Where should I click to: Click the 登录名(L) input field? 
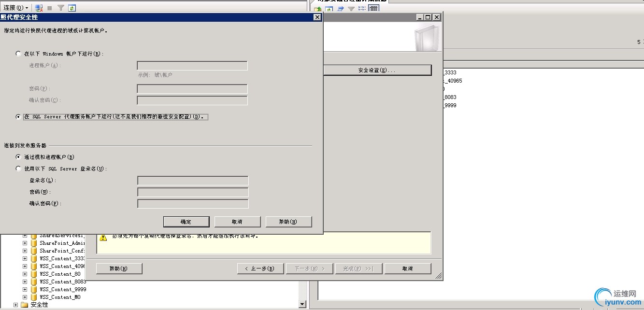193,181
